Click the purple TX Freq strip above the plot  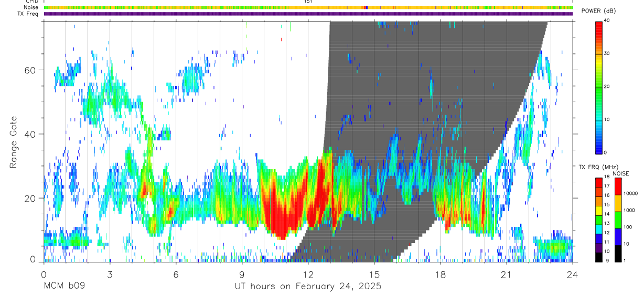[308, 14]
